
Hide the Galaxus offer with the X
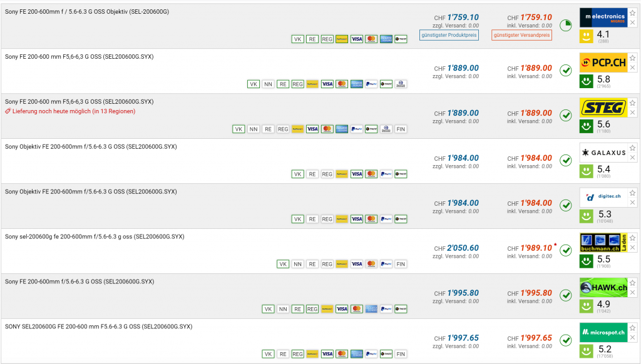coord(632,158)
